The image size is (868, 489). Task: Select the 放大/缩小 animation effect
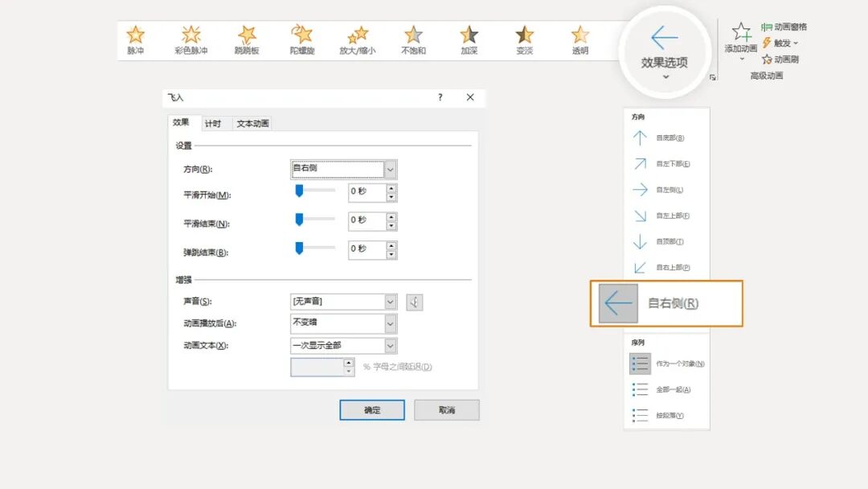[x=358, y=40]
